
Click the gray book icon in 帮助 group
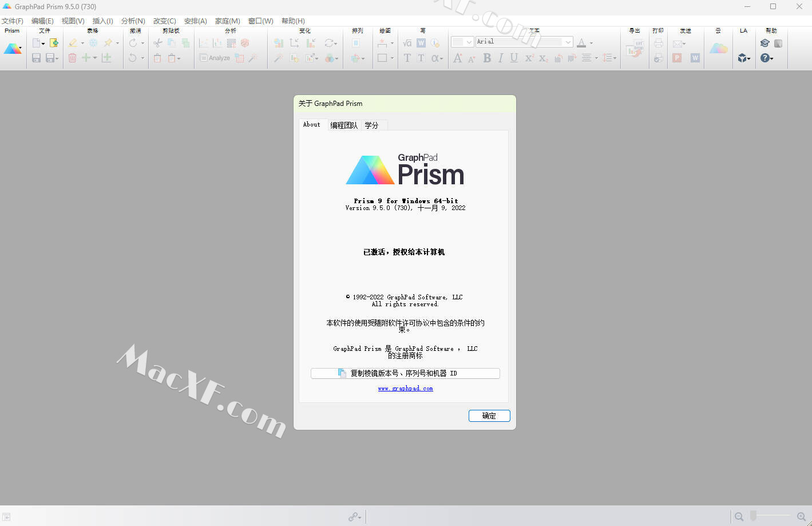pos(778,43)
